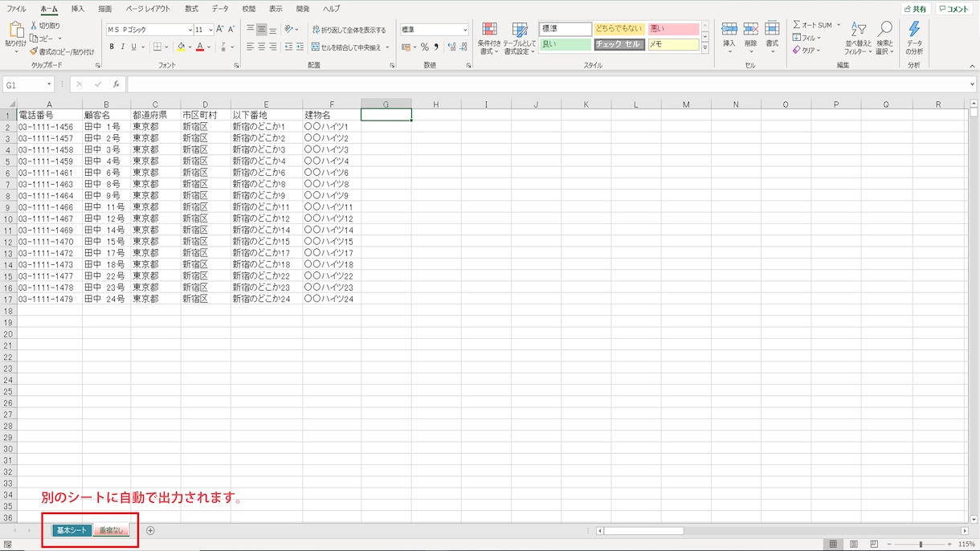This screenshot has width=980, height=551.
Task: Toggle Merge & Center (セルを結合して中央揃え)
Action: pyautogui.click(x=346, y=47)
